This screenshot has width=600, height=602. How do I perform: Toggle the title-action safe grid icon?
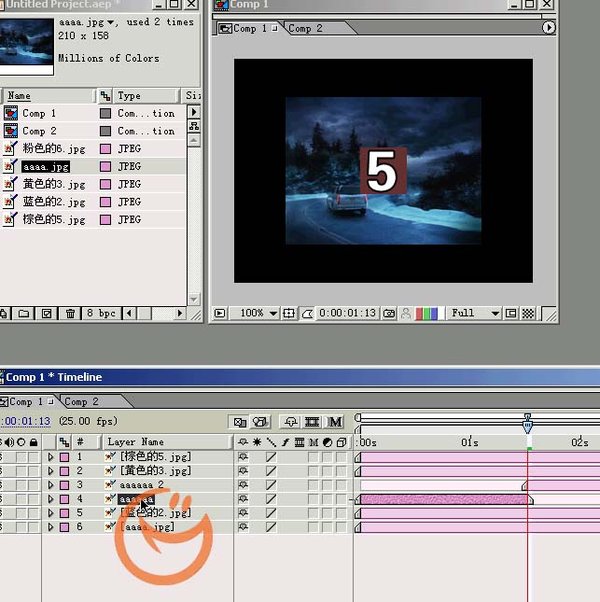290,314
